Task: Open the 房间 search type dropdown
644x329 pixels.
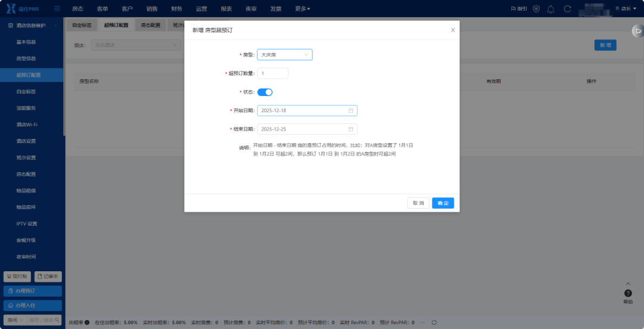Action: point(15,320)
